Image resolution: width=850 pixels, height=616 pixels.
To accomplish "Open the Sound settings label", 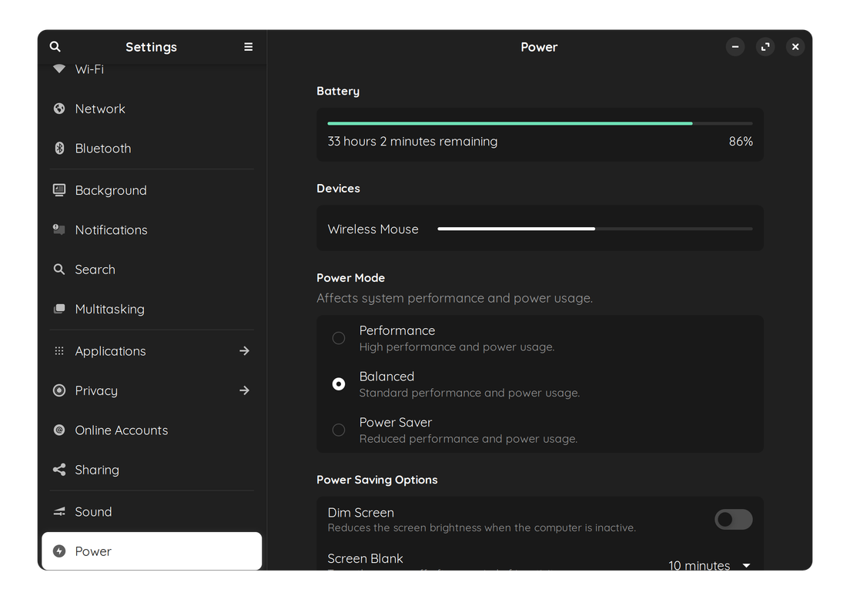I will pos(93,511).
